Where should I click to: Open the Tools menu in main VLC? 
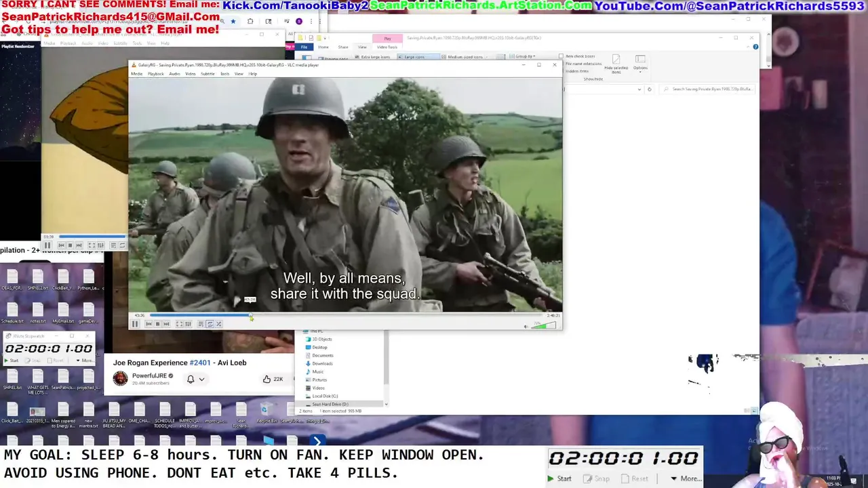(x=224, y=73)
